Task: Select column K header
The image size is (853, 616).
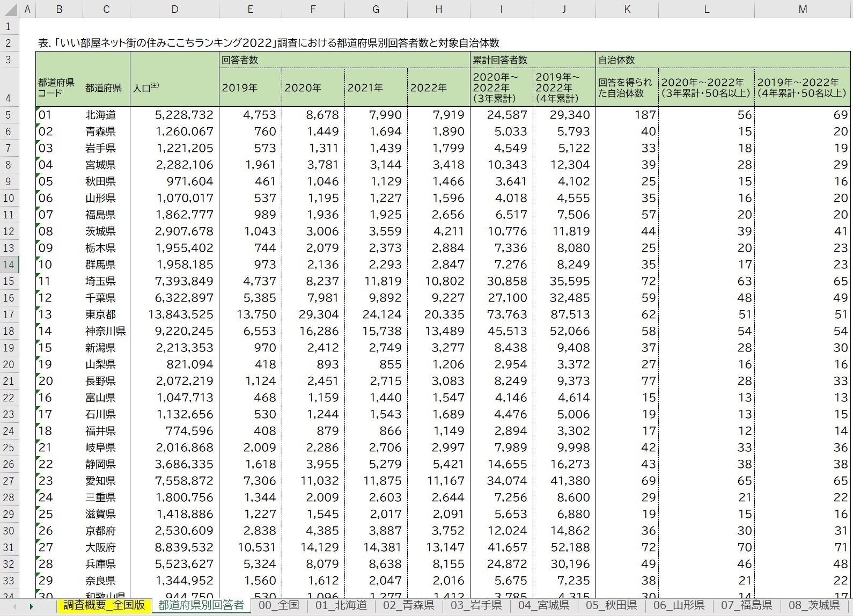Action: 627,9
